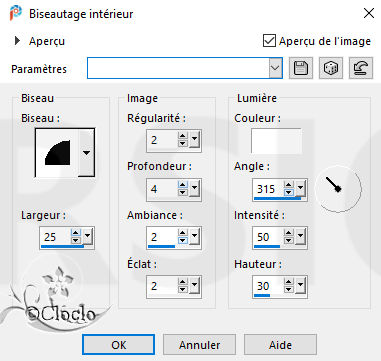Click the randomize parameters dice icon
Image resolution: width=381 pixels, height=361 pixels.
(x=331, y=68)
